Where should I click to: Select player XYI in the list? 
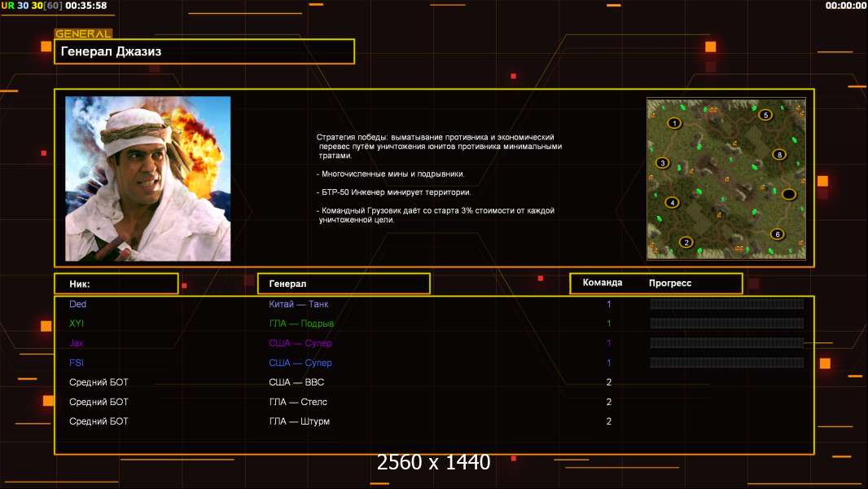(77, 324)
